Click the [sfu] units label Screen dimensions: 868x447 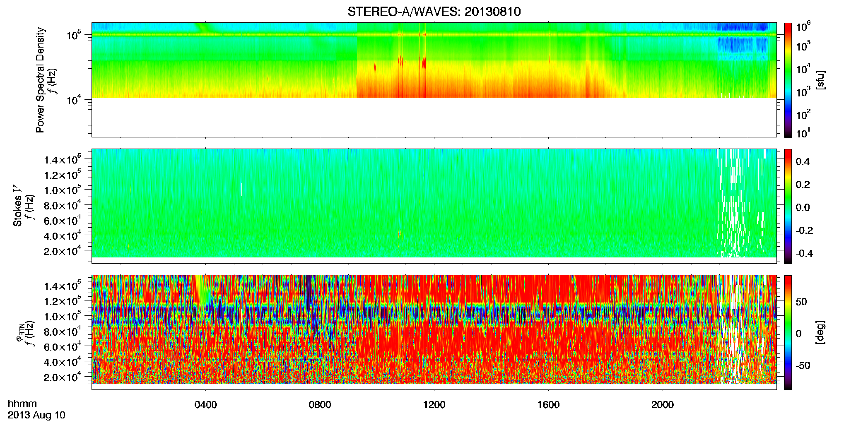click(820, 80)
